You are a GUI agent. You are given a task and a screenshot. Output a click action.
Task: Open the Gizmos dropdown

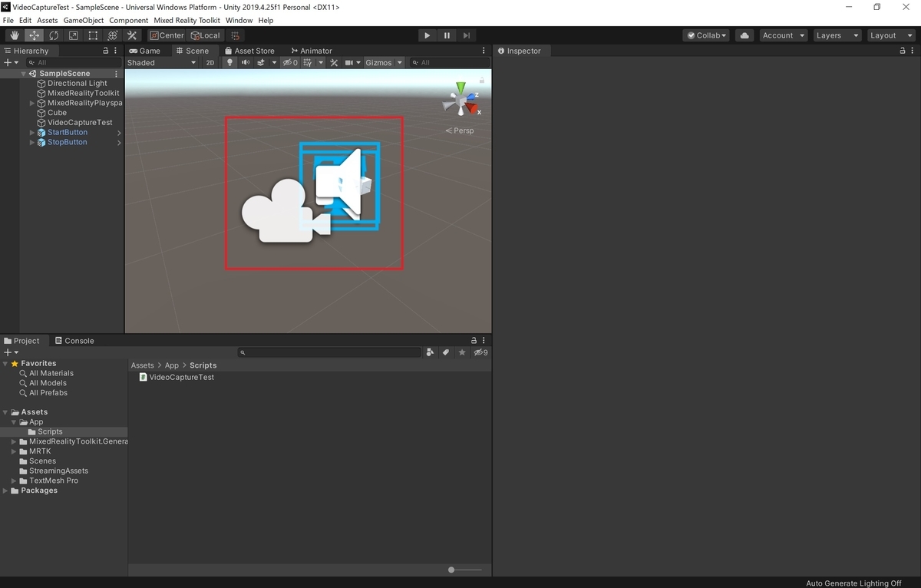coord(384,63)
